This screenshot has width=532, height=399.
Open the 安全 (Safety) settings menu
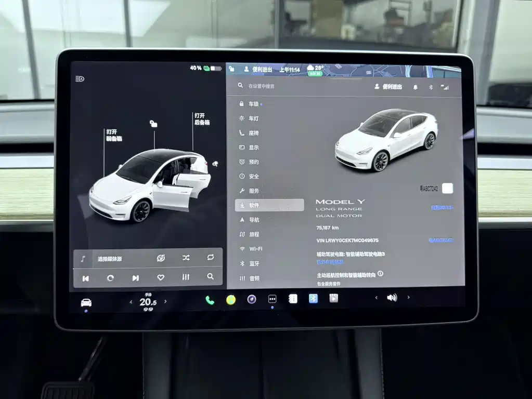(x=250, y=176)
